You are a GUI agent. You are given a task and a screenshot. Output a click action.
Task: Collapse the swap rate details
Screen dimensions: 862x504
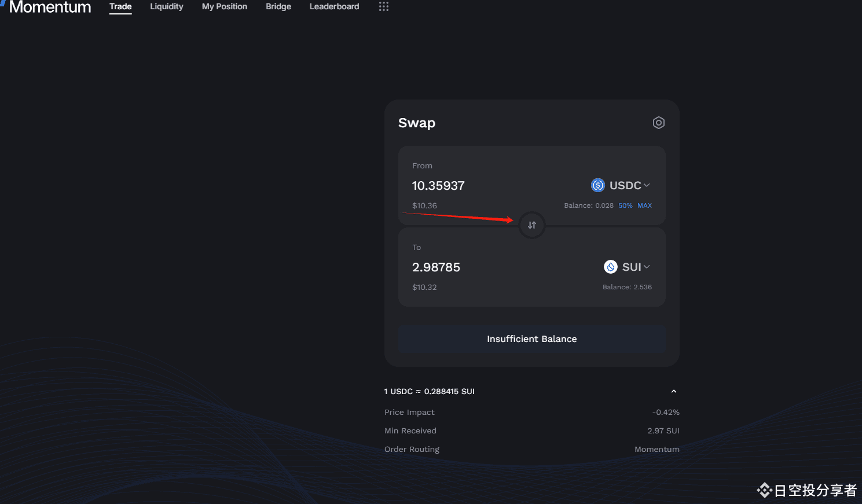(674, 391)
